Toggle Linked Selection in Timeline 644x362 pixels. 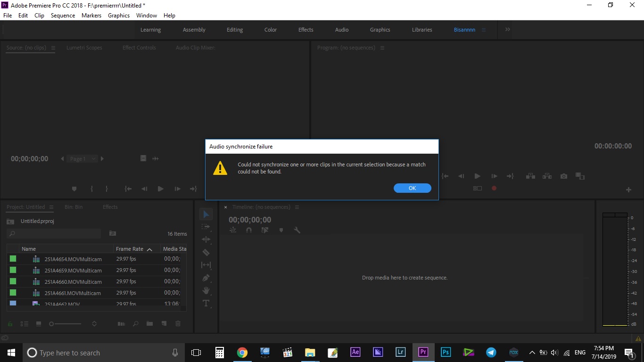click(265, 230)
